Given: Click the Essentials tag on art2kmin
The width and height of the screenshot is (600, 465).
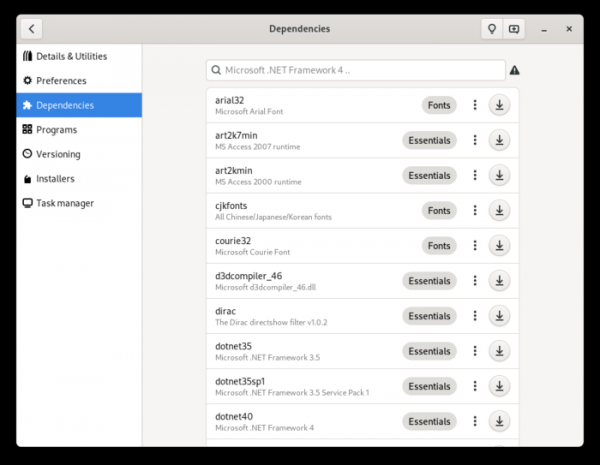Looking at the screenshot, I should (429, 175).
